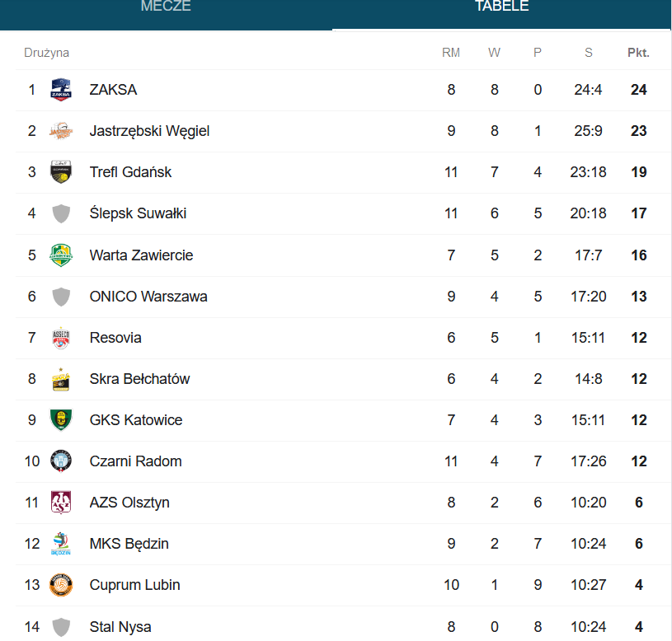Click the Pkt. column header
The height and width of the screenshot is (641, 672).
click(x=638, y=53)
